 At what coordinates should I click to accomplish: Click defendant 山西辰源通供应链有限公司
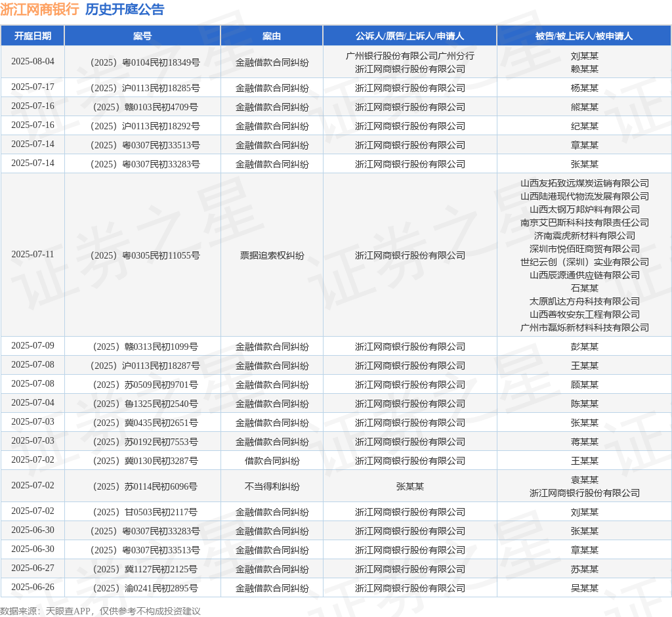pyautogui.click(x=584, y=275)
